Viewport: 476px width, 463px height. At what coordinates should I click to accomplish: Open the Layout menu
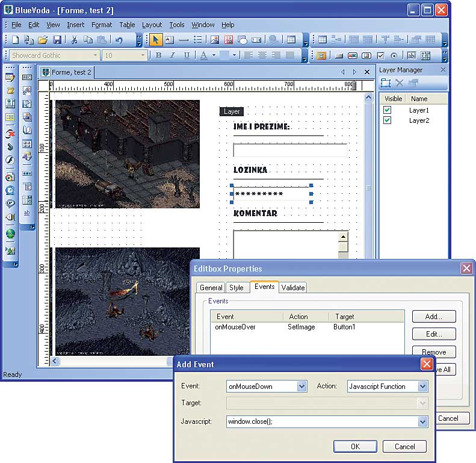coord(152,25)
